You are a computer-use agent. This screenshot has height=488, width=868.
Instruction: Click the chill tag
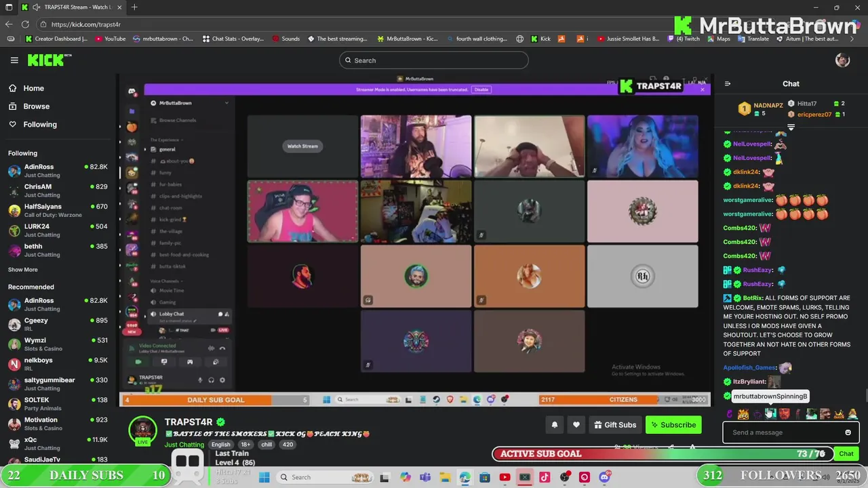click(x=267, y=445)
